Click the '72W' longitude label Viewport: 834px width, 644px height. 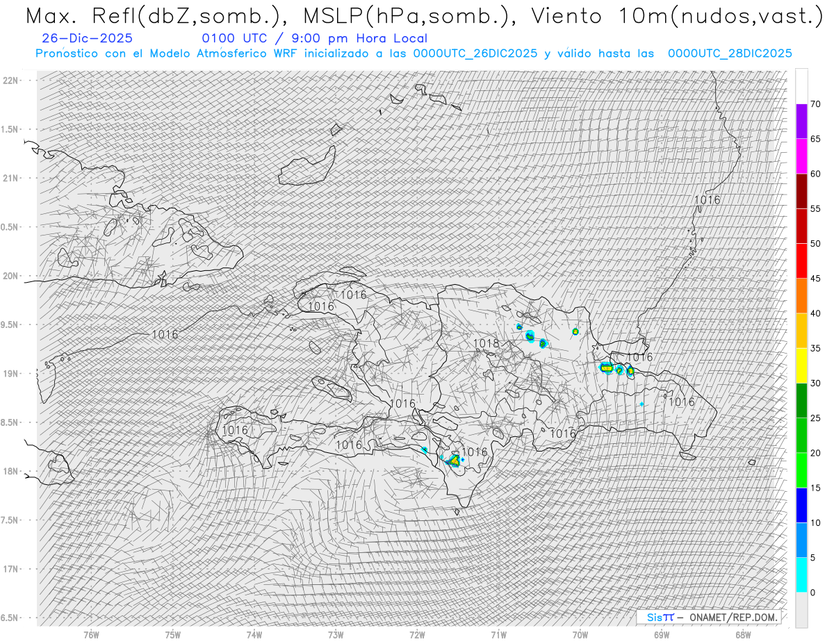(x=417, y=635)
